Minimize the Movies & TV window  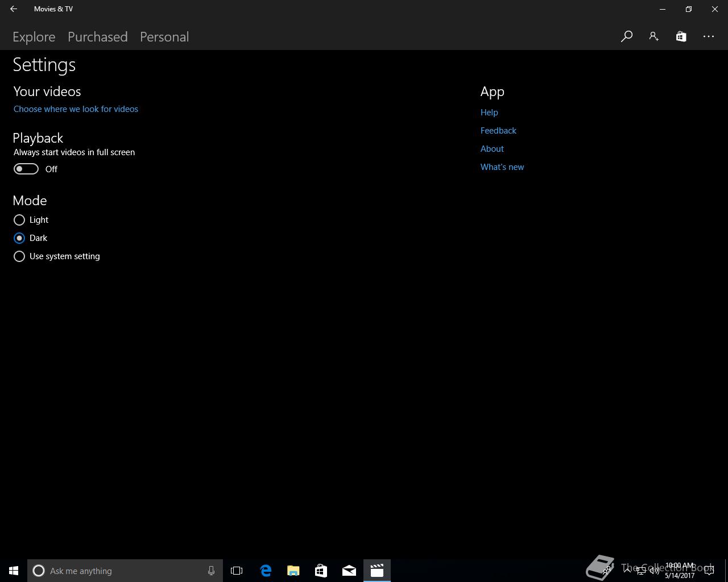tap(663, 9)
